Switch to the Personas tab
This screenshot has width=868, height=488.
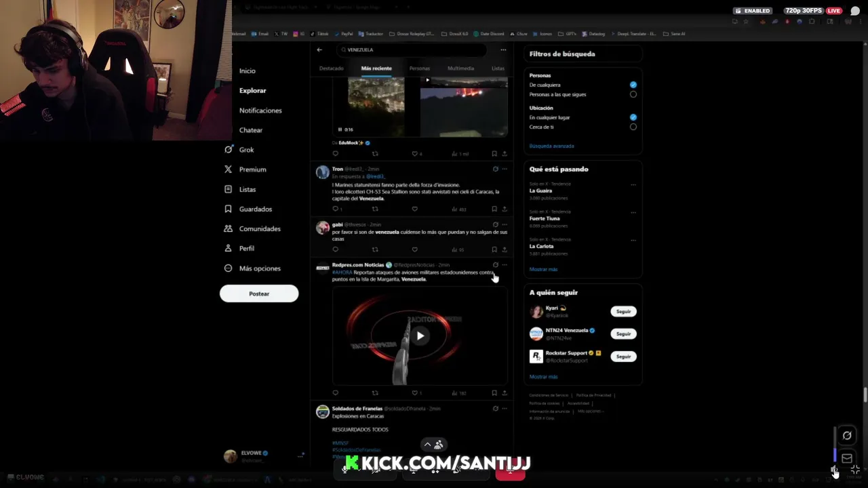coord(420,68)
